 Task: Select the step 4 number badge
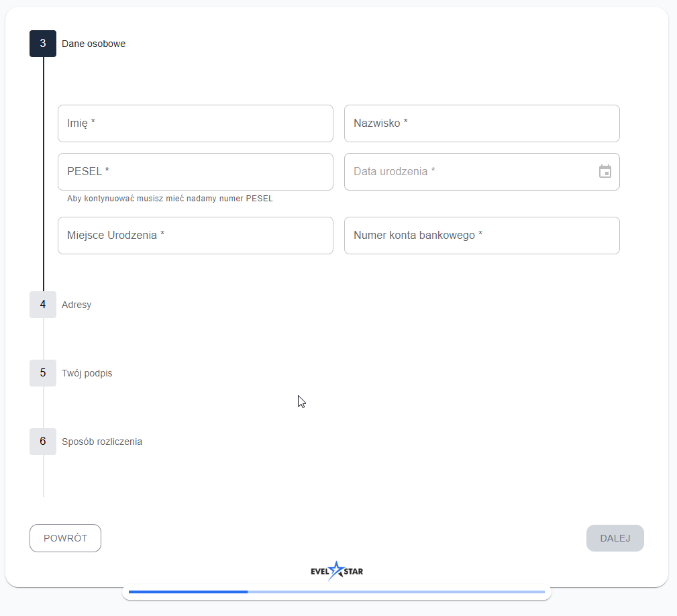click(x=43, y=305)
